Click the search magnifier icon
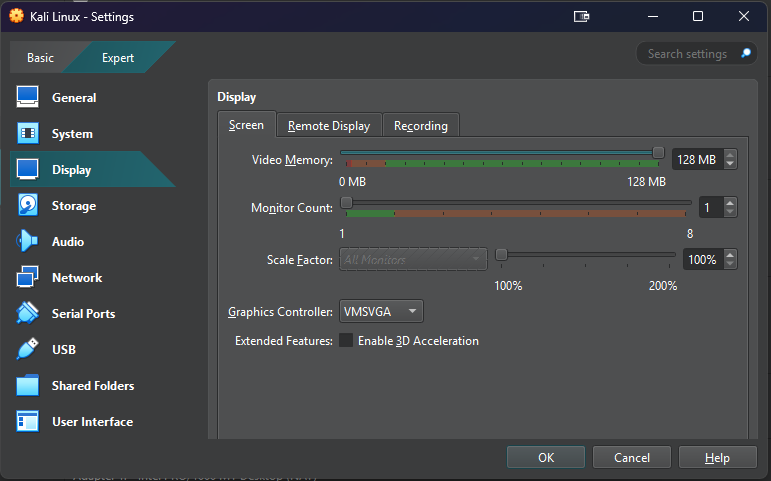Screen dimensions: 771x481 tap(746, 53)
